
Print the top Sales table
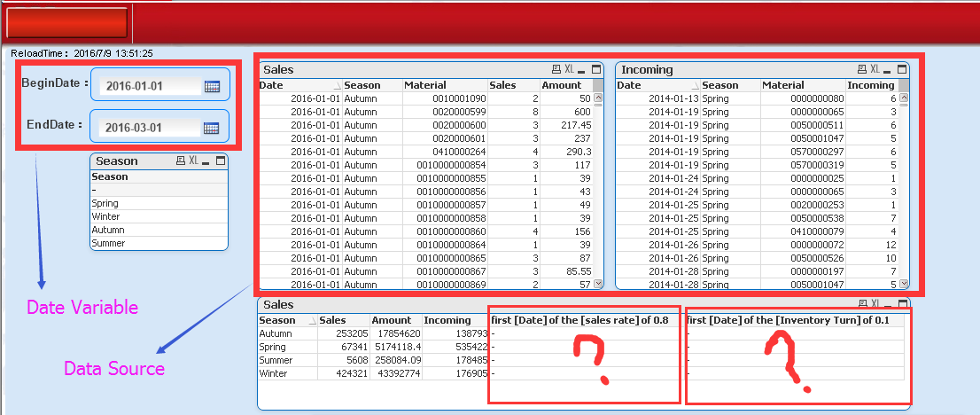click(556, 69)
